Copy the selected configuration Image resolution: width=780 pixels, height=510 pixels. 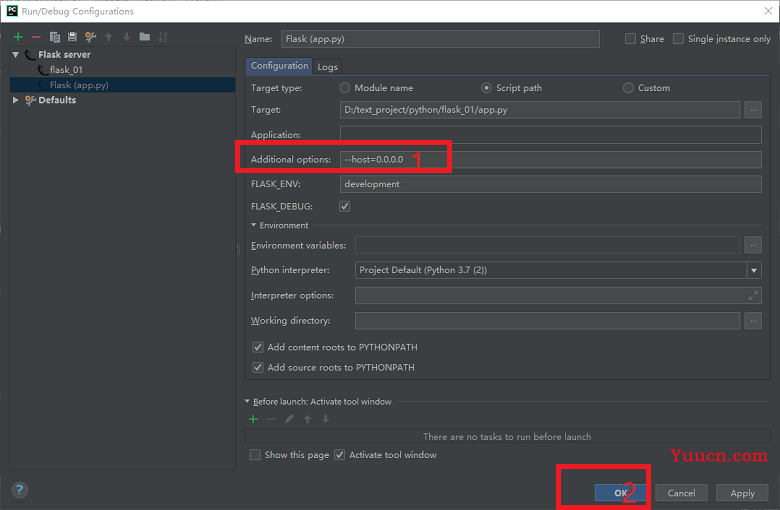pos(55,37)
